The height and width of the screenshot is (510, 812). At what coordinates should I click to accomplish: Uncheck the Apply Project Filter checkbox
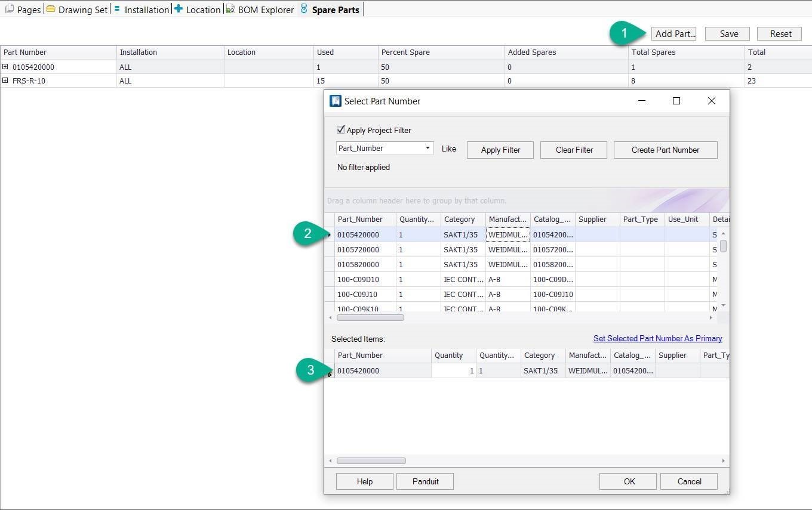pyautogui.click(x=340, y=130)
